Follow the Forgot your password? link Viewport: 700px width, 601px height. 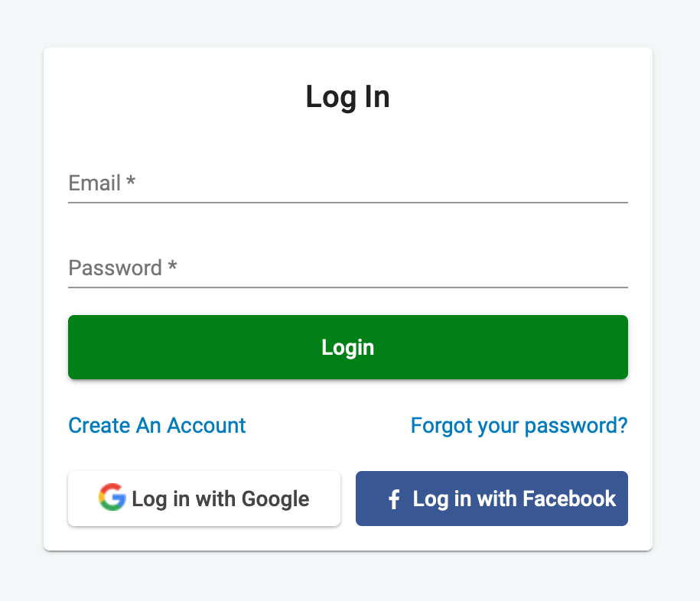[519, 425]
